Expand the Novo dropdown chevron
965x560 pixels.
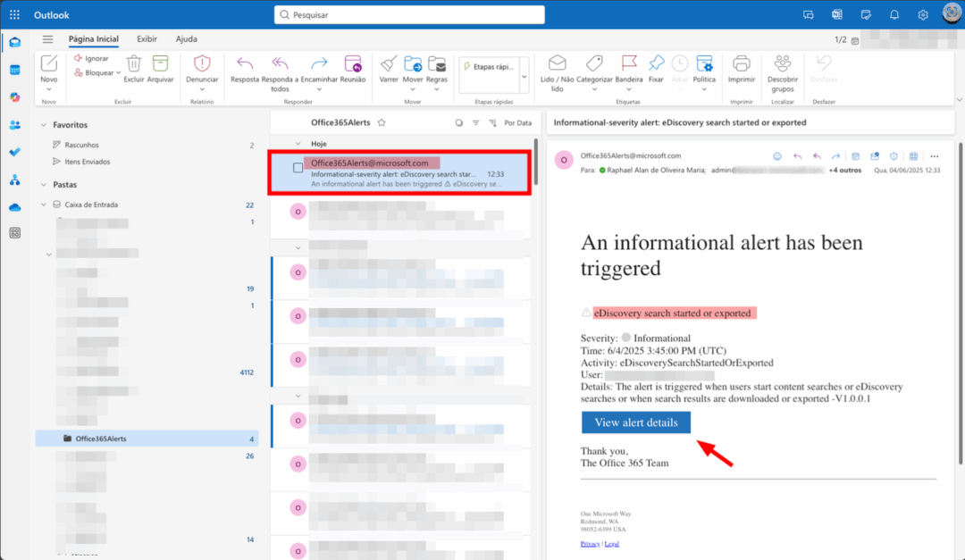click(x=48, y=89)
